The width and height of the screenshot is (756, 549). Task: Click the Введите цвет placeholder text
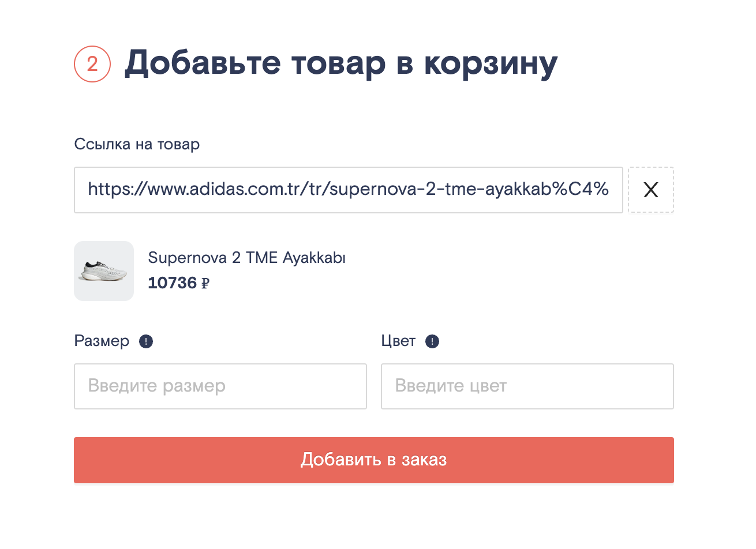point(451,386)
